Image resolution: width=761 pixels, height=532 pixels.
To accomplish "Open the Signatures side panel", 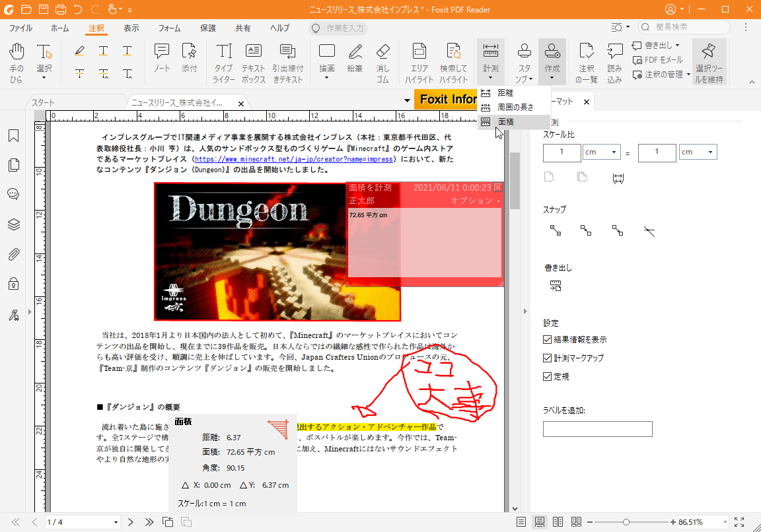I will tap(14, 316).
